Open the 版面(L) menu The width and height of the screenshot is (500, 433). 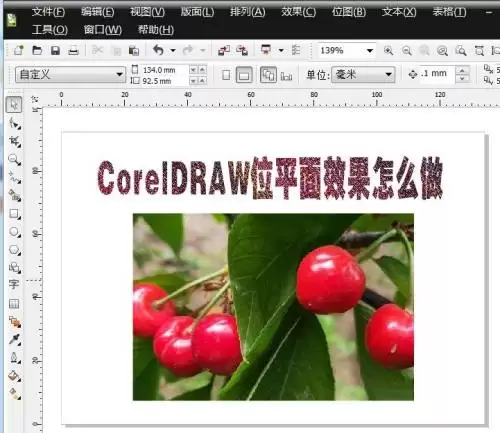(x=197, y=12)
